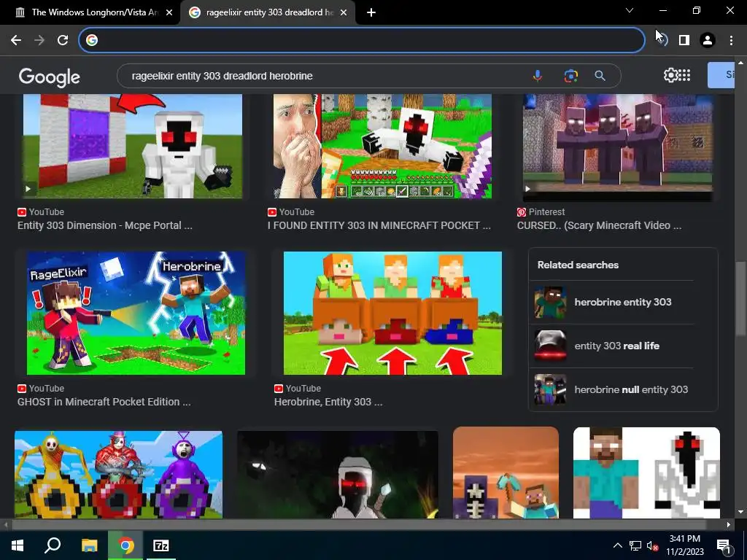Click the muted volume tray icon

652,545
